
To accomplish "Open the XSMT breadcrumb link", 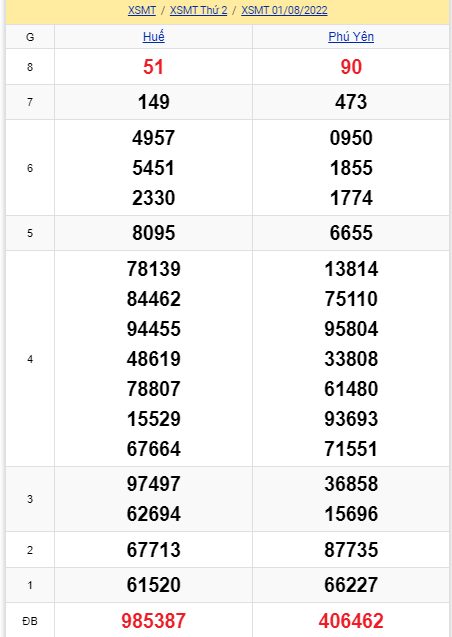I will [x=142, y=10].
